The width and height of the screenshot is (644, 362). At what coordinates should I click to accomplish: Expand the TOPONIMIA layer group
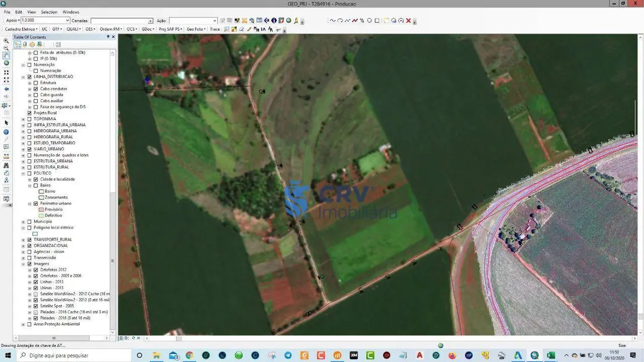pyautogui.click(x=23, y=119)
